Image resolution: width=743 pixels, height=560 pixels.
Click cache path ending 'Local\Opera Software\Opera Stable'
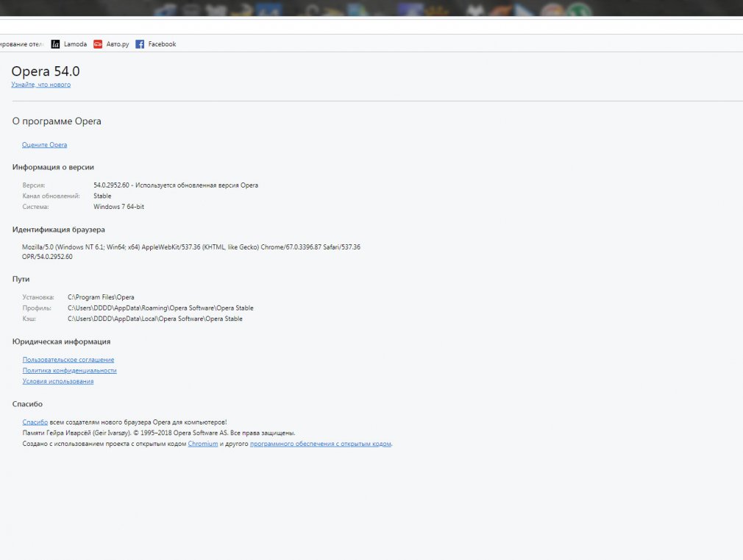click(155, 319)
